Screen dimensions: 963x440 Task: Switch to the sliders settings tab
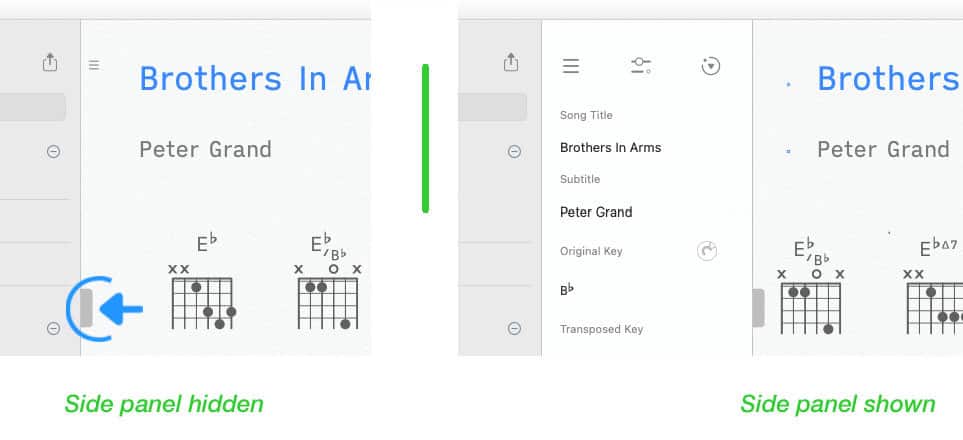[x=641, y=66]
